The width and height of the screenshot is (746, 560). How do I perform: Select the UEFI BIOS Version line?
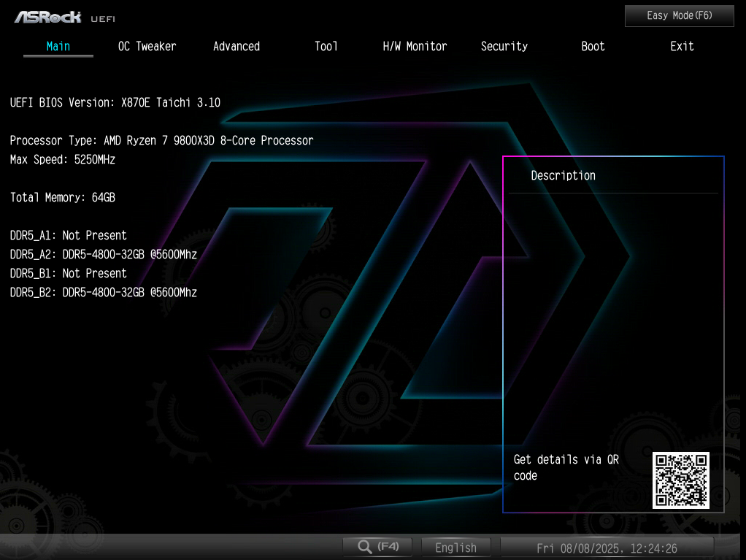(115, 102)
